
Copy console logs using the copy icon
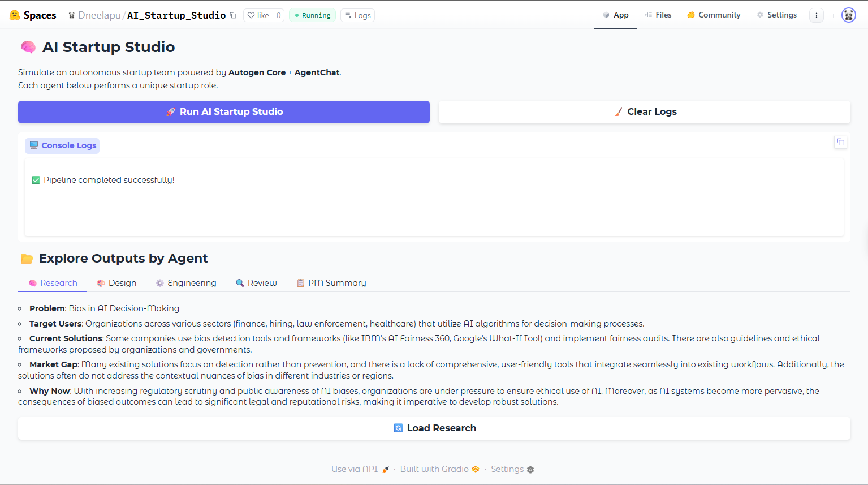[x=840, y=142]
